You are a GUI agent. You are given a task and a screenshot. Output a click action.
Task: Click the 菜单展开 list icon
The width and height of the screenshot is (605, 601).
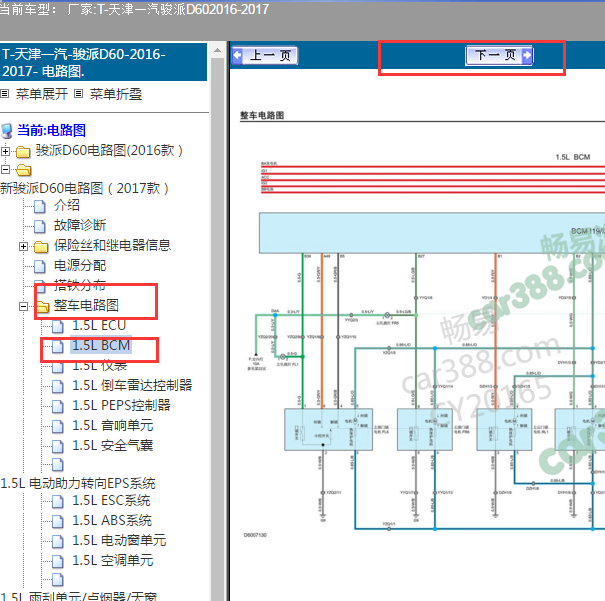5,94
